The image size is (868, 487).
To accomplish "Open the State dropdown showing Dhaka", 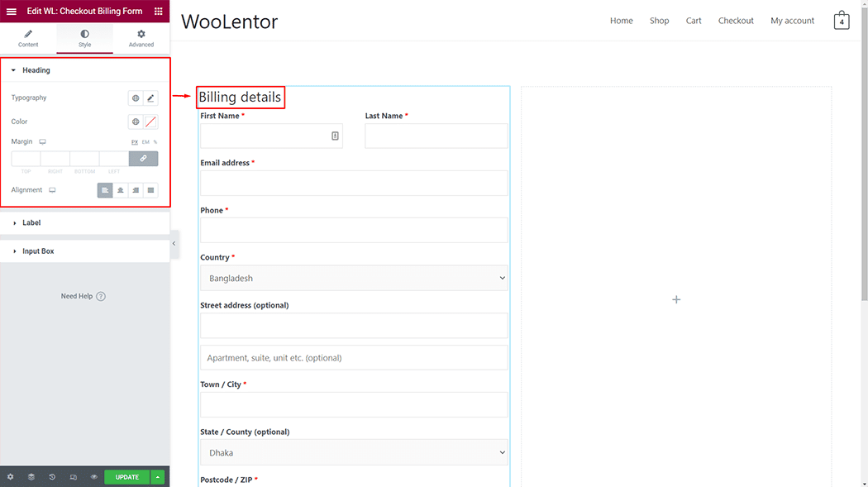I will (354, 453).
